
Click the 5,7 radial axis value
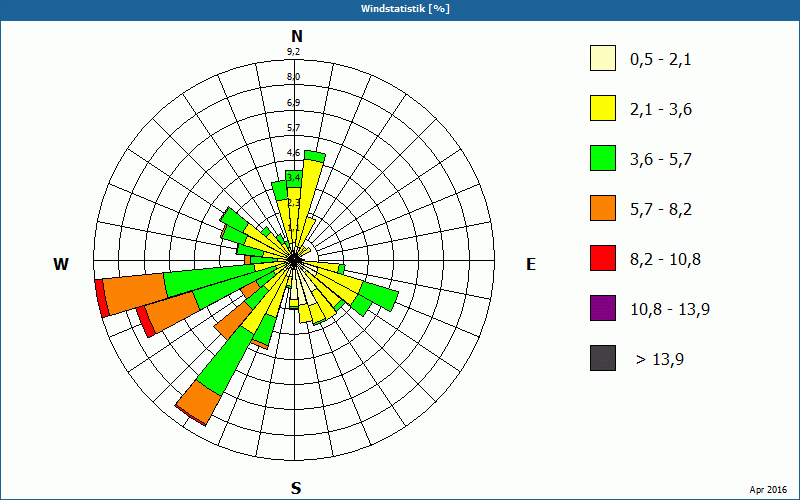point(293,128)
